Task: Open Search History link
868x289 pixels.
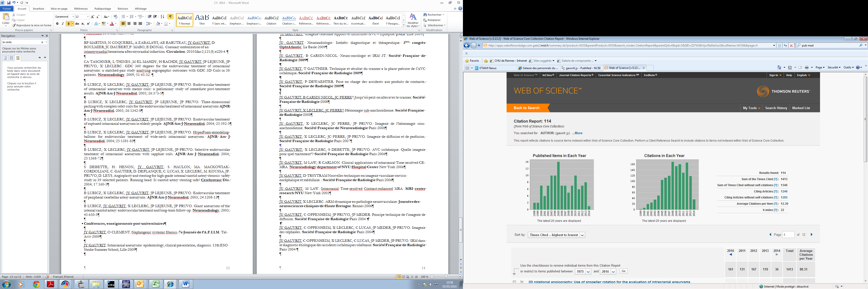Action: [776, 108]
